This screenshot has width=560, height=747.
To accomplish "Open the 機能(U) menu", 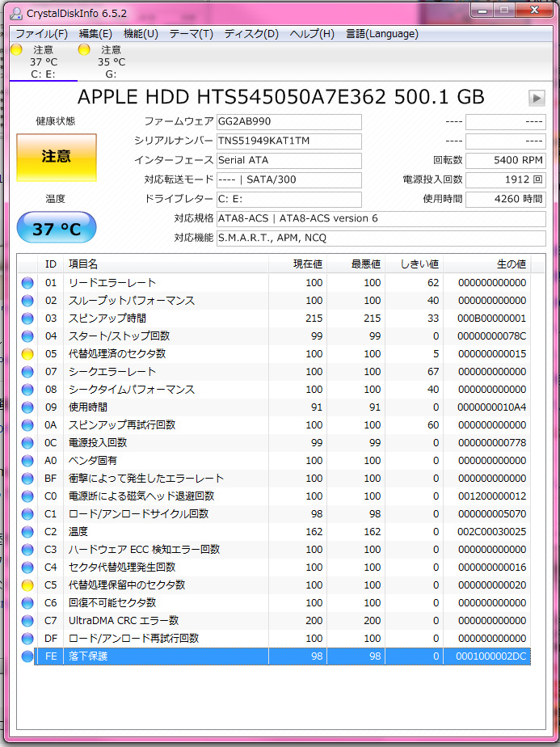I will [x=141, y=34].
